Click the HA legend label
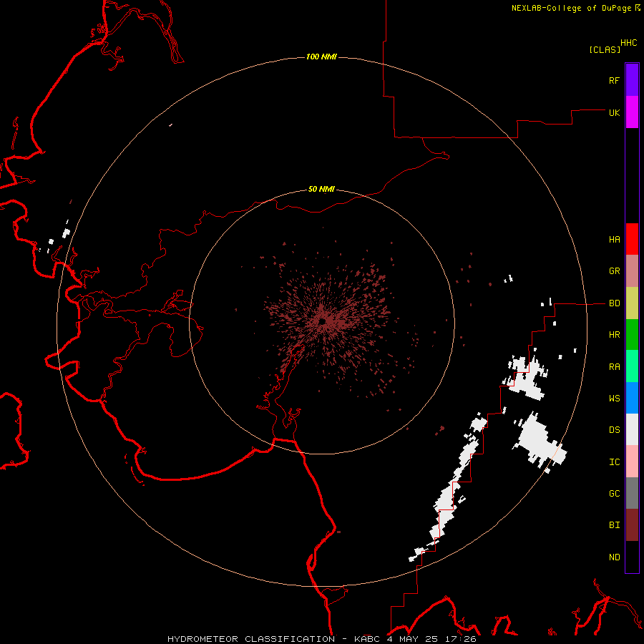 click(614, 240)
